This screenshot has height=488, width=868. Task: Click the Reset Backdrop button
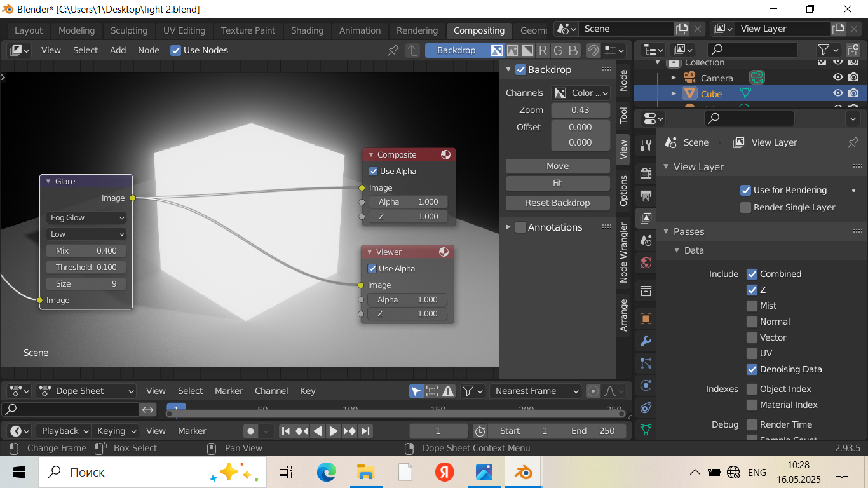click(557, 203)
